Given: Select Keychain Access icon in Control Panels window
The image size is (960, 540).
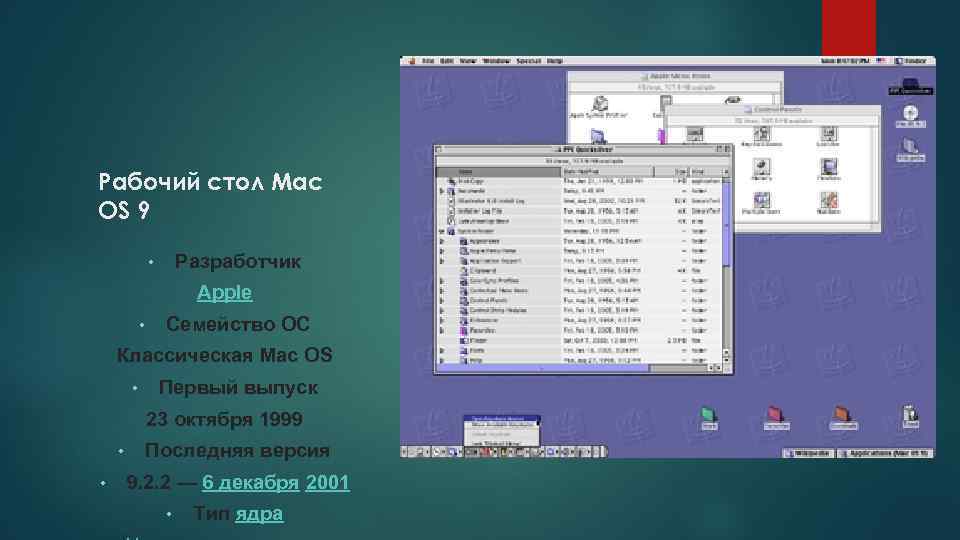Looking at the screenshot, I should coord(761,137).
